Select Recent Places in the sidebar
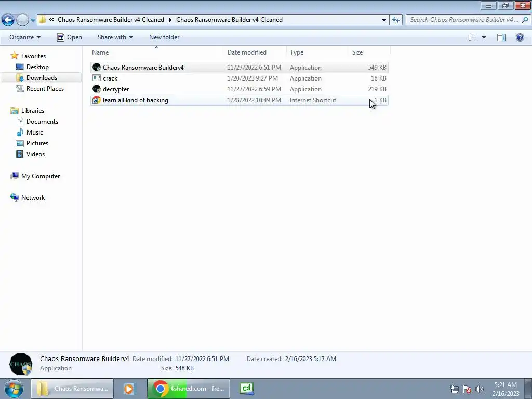This screenshot has width=532, height=399. click(45, 88)
